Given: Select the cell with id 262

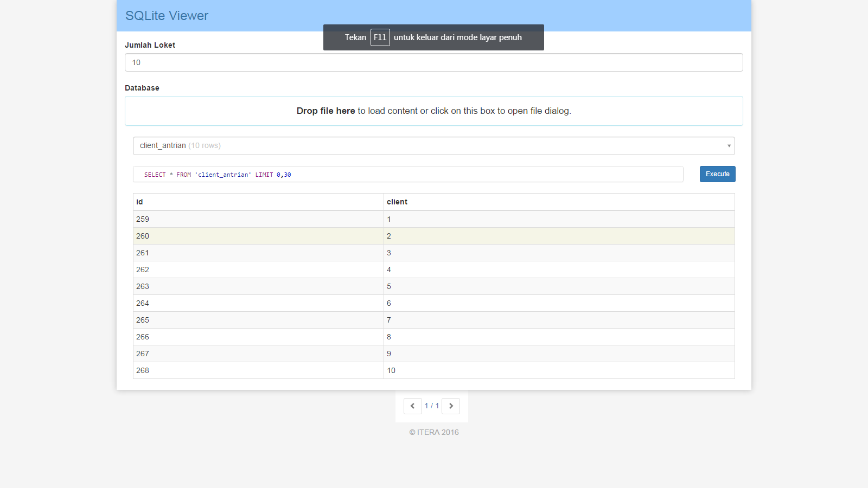Looking at the screenshot, I should click(x=258, y=269).
